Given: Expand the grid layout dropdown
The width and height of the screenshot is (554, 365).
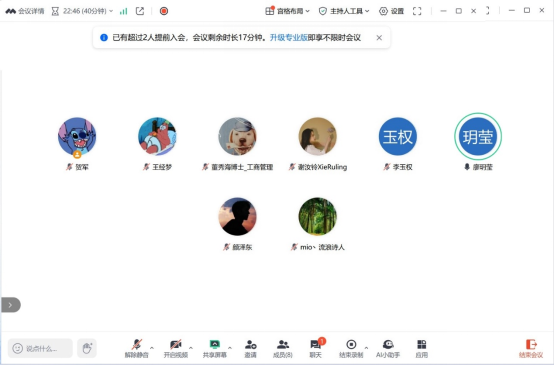Looking at the screenshot, I should [x=287, y=11].
